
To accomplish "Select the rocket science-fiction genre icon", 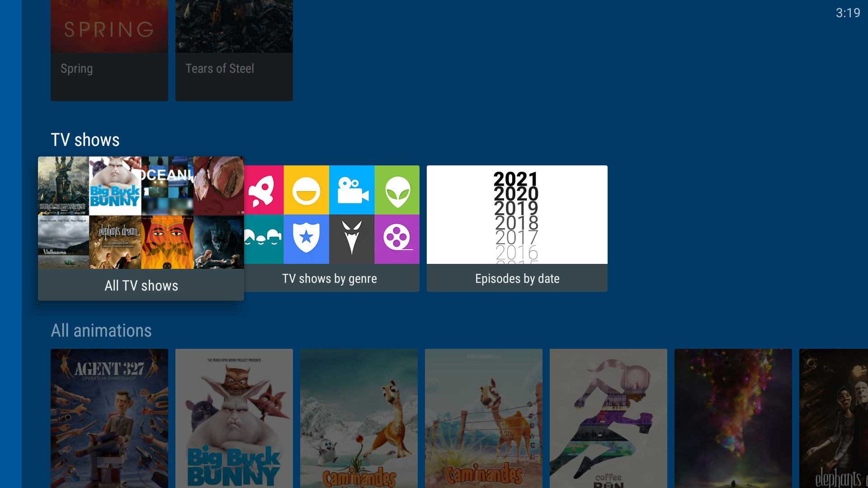I will (x=263, y=189).
